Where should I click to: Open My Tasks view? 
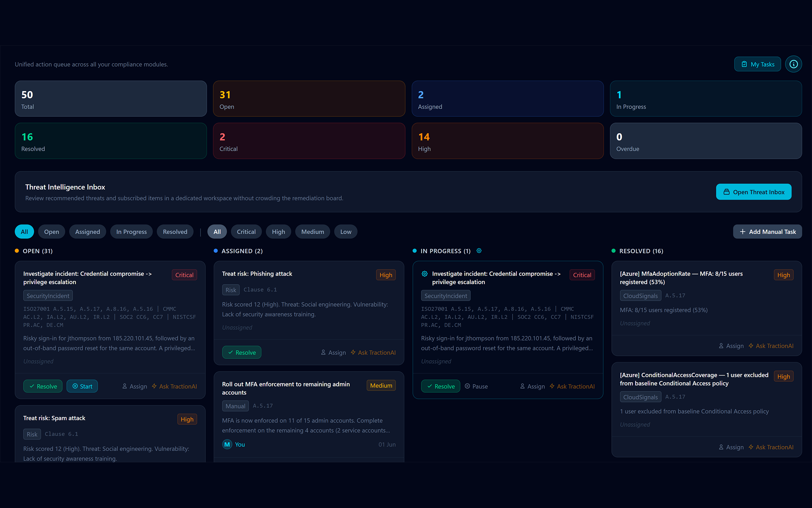[757, 64]
